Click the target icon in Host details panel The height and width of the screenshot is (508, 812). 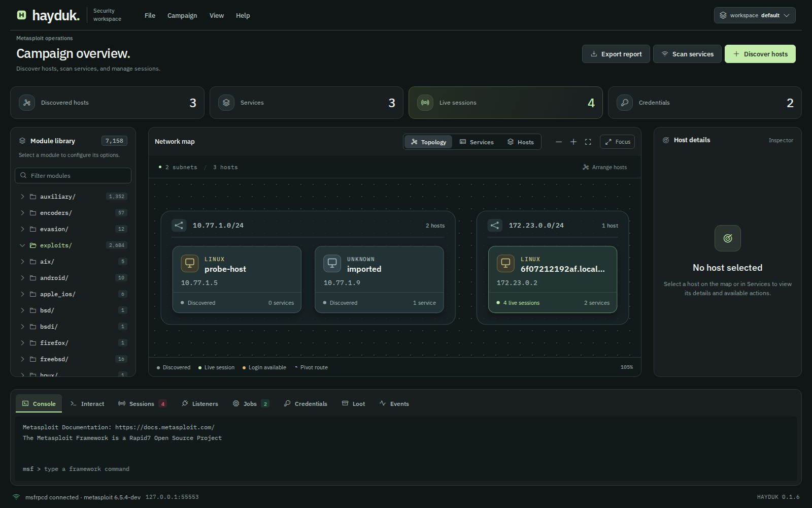[x=728, y=238]
